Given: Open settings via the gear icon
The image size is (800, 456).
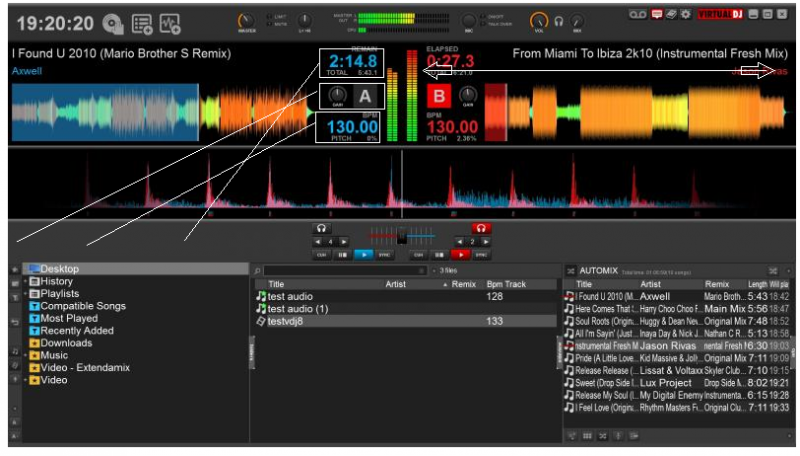Looking at the screenshot, I should click(x=685, y=15).
